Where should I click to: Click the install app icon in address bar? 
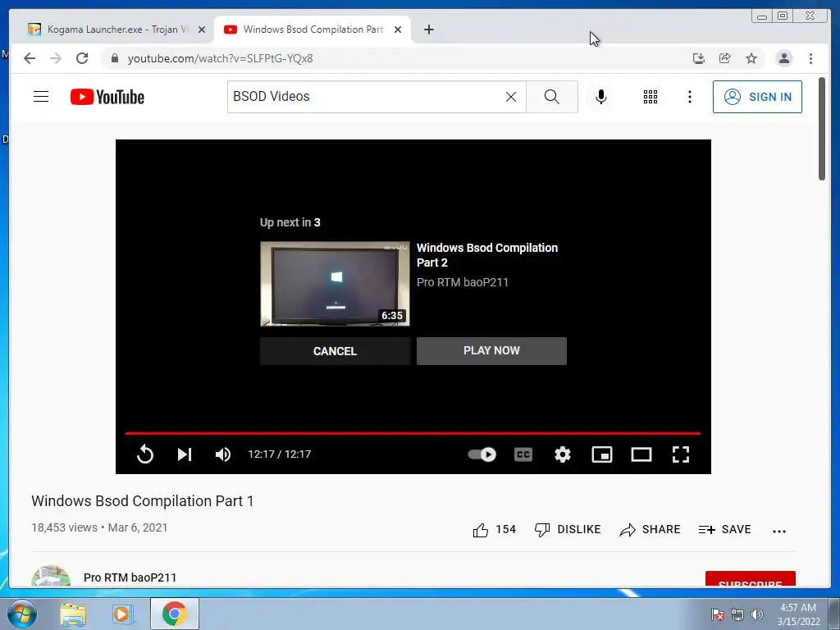pos(699,58)
